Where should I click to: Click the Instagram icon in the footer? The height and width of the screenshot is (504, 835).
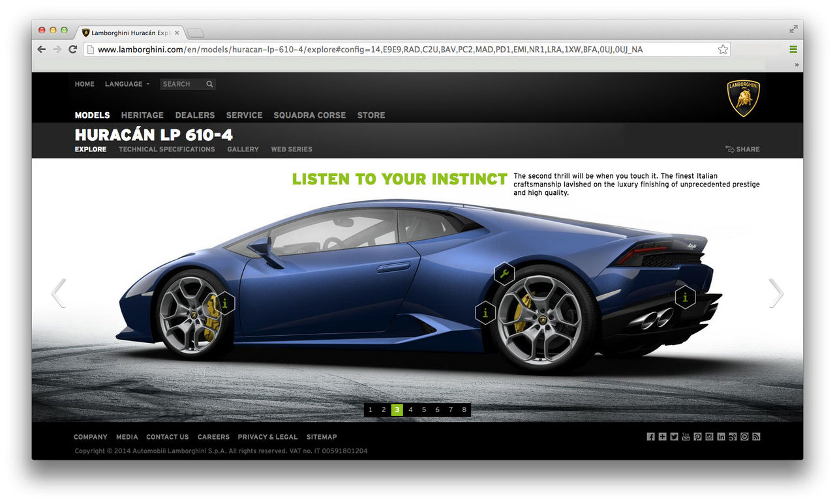coord(709,436)
